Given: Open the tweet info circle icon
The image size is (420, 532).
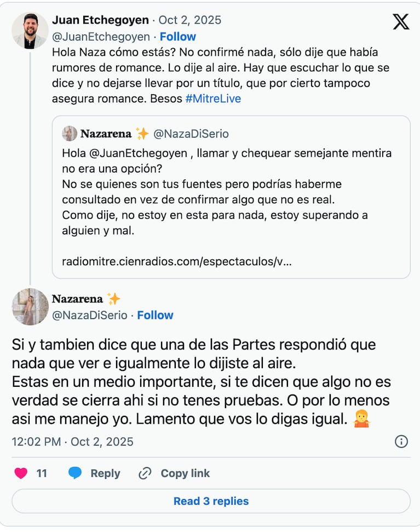Looking at the screenshot, I should 401,442.
